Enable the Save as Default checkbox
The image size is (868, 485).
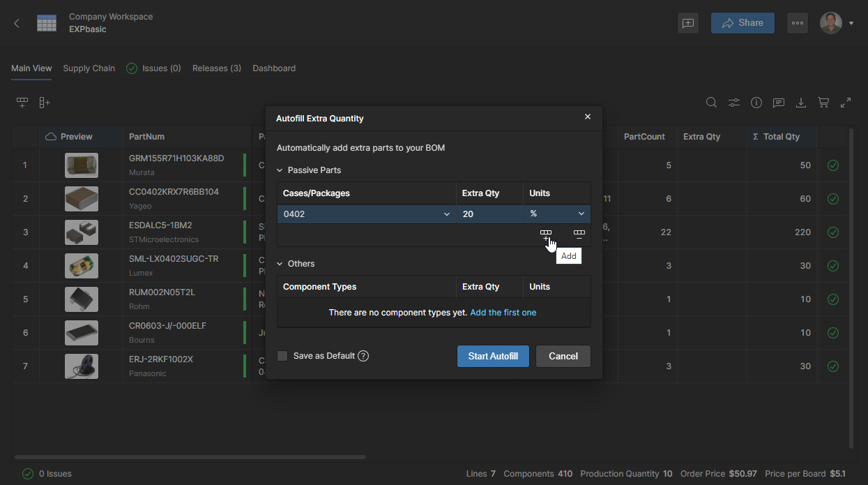(x=282, y=356)
